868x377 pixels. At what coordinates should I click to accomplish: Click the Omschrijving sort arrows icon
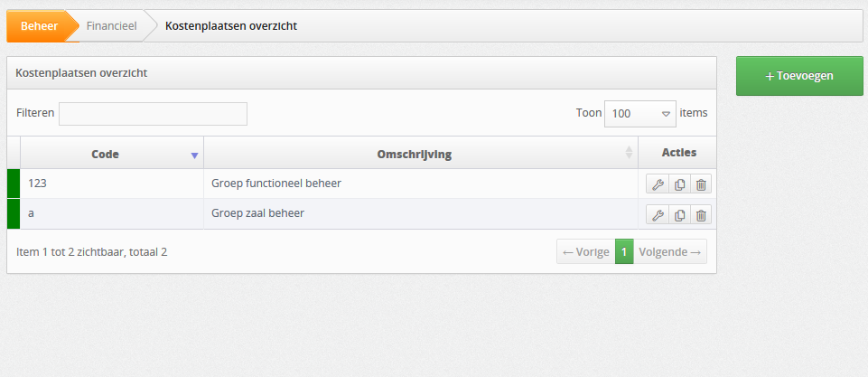pos(629,153)
